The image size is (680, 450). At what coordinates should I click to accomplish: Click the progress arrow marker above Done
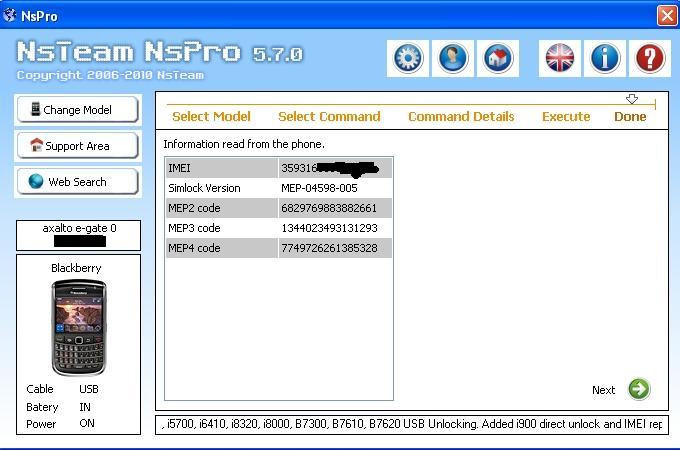pyautogui.click(x=632, y=99)
